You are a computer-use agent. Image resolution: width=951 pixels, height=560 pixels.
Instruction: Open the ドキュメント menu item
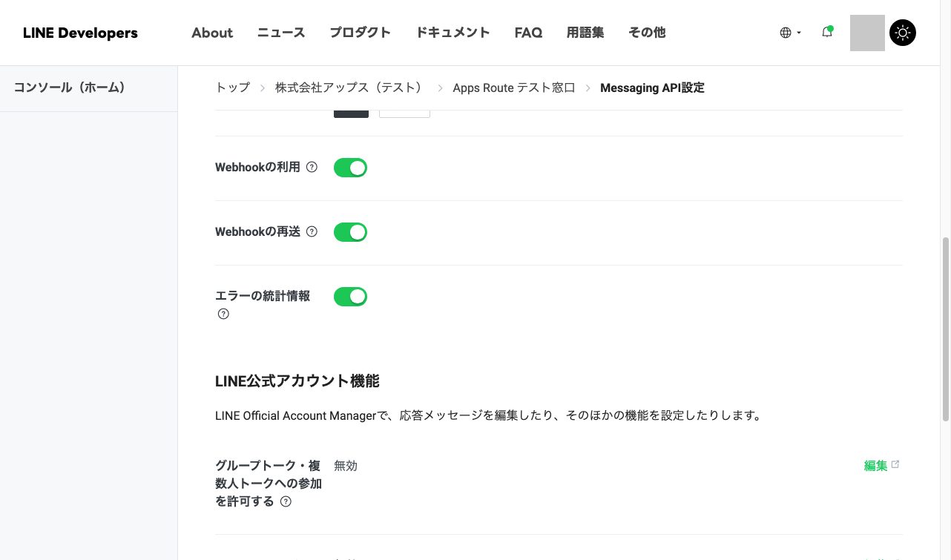pyautogui.click(x=453, y=33)
